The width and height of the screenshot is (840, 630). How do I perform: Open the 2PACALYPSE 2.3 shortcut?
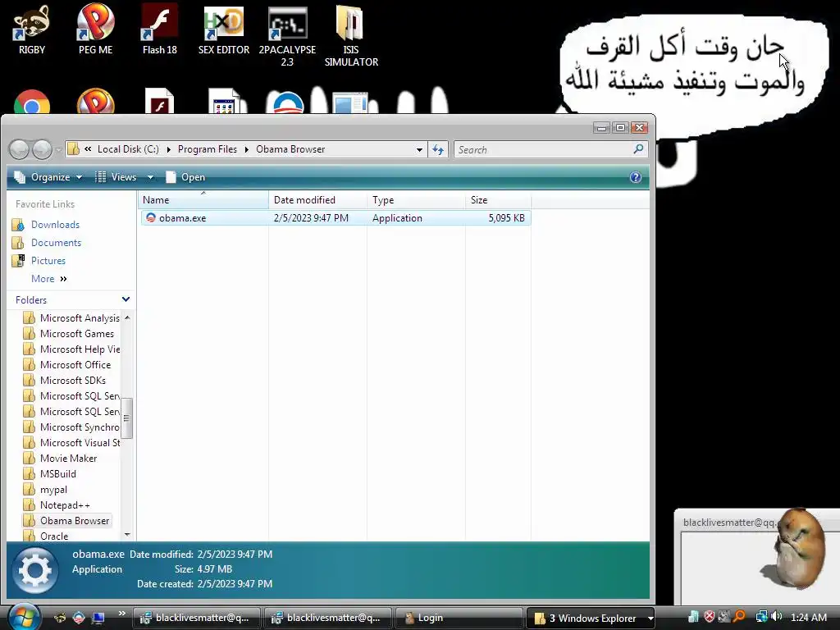pyautogui.click(x=287, y=36)
